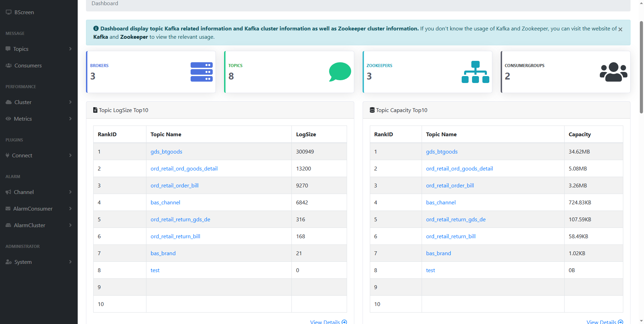The height and width of the screenshot is (324, 644).
Task: Click the Consumers users icon in sidebar
Action: [x=9, y=65]
